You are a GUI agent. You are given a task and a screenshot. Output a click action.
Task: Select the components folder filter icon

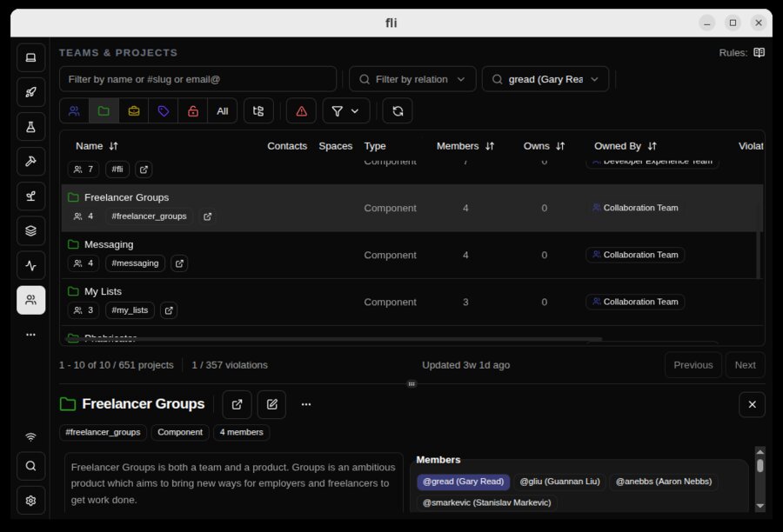(x=104, y=110)
